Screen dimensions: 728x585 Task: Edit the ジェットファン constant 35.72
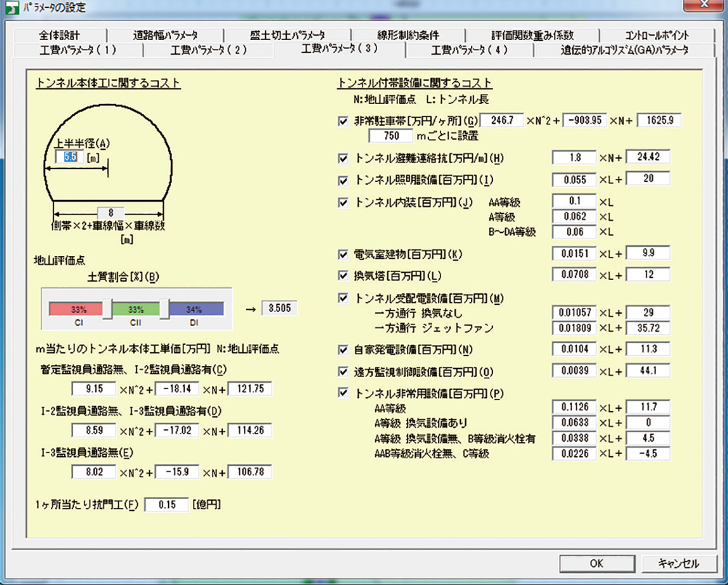tap(648, 328)
